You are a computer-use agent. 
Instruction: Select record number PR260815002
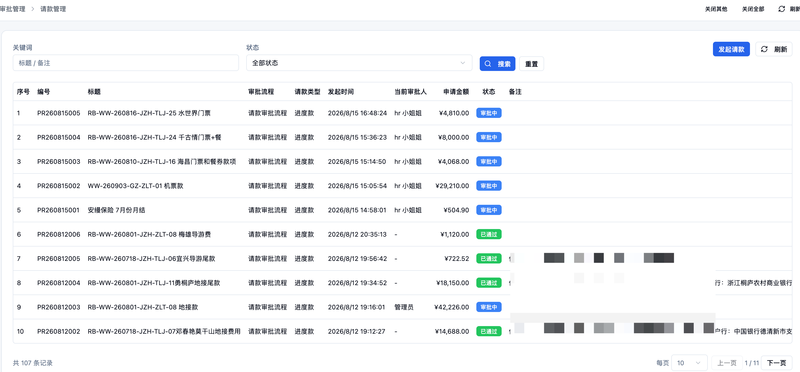59,186
